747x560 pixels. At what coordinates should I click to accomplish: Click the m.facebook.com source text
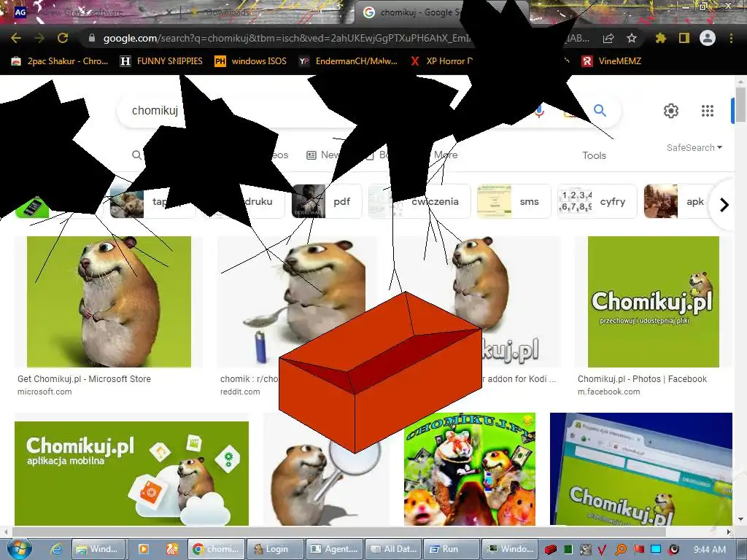pyautogui.click(x=609, y=392)
